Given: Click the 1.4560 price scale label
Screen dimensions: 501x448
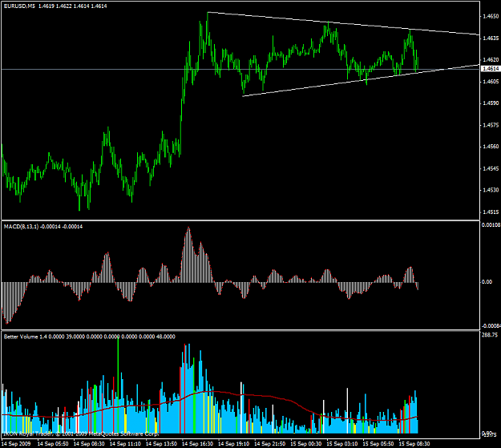Looking at the screenshot, I should coord(491,147).
